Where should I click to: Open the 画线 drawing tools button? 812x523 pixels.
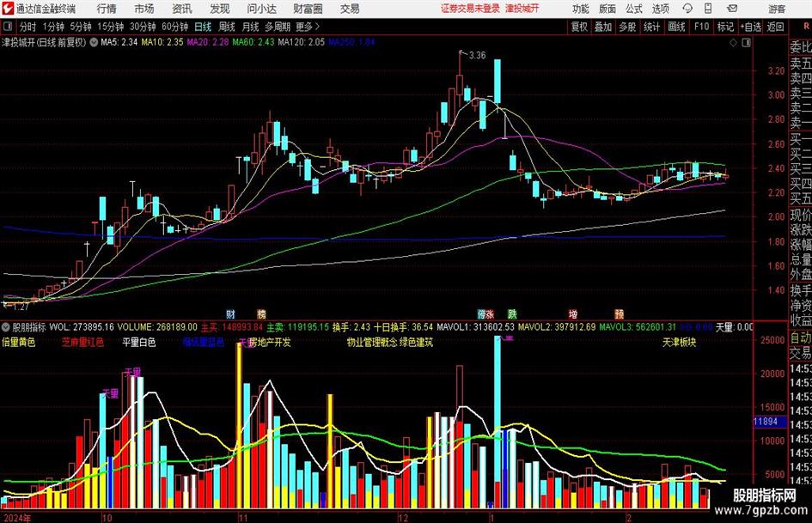676,27
